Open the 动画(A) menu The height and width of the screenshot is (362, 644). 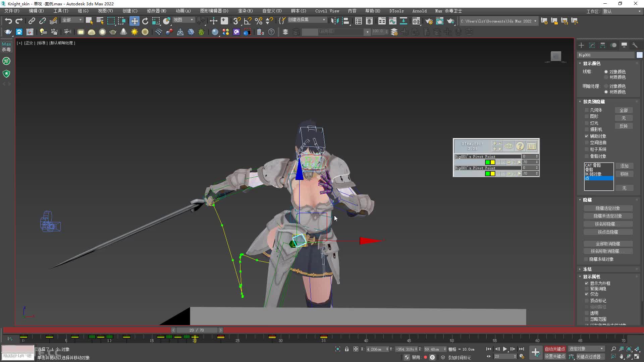pyautogui.click(x=183, y=11)
